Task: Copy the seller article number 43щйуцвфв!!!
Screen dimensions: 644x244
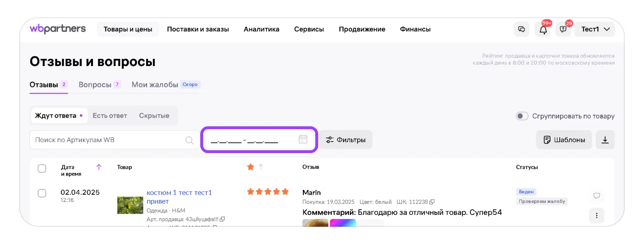Action: click(222, 219)
